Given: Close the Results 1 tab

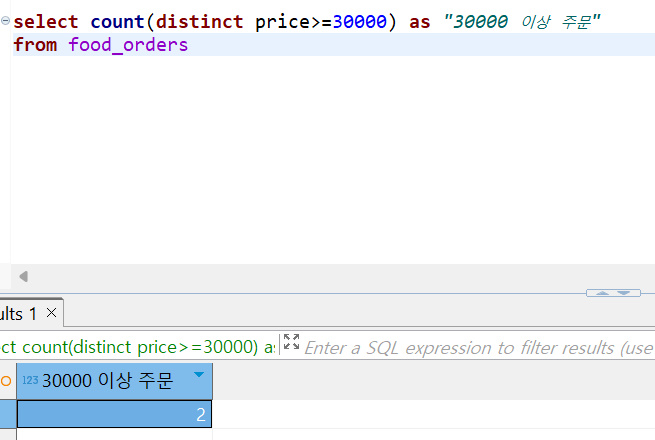Looking at the screenshot, I should click(51, 313).
